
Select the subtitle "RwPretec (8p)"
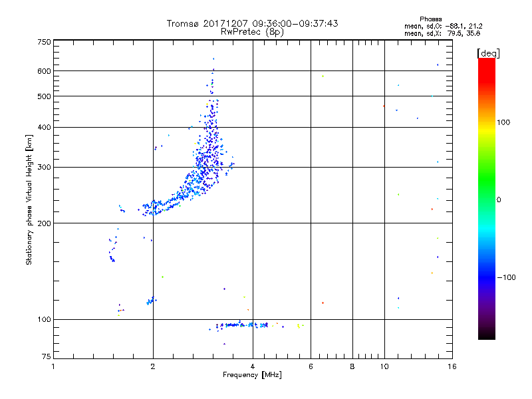pyautogui.click(x=252, y=32)
